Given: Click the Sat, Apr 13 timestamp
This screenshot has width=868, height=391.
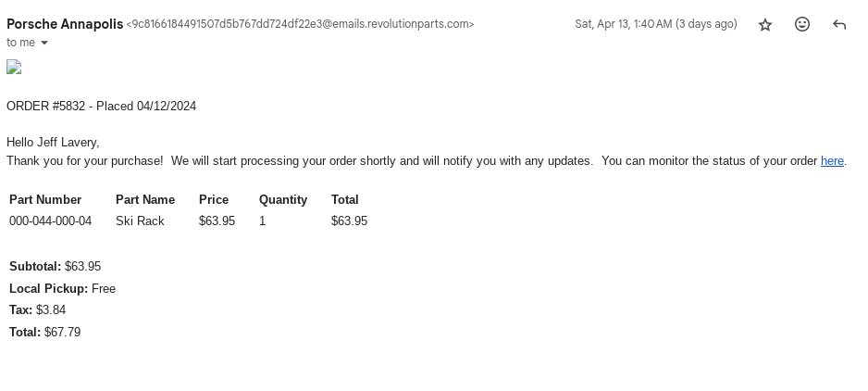Looking at the screenshot, I should (655, 24).
